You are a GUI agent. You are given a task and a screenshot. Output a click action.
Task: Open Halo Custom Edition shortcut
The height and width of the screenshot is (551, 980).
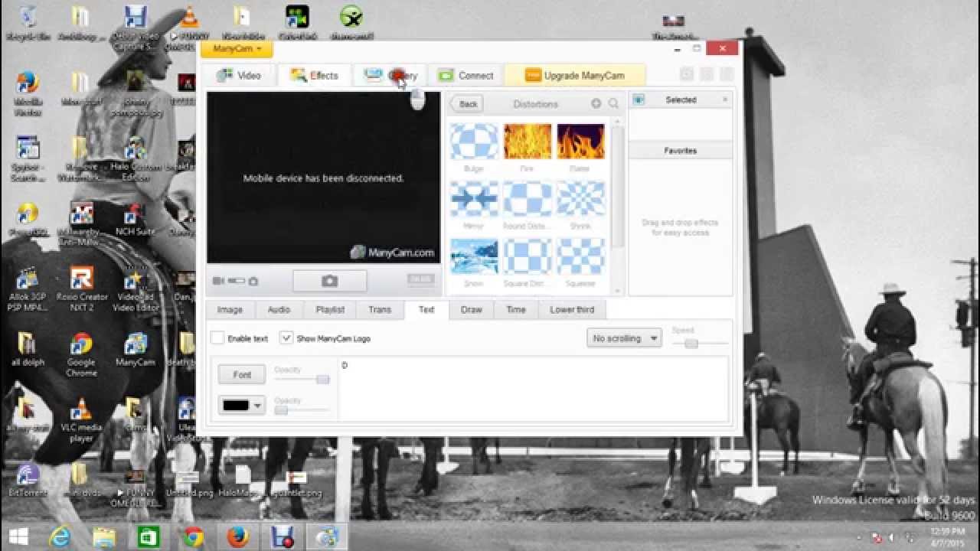click(x=136, y=159)
